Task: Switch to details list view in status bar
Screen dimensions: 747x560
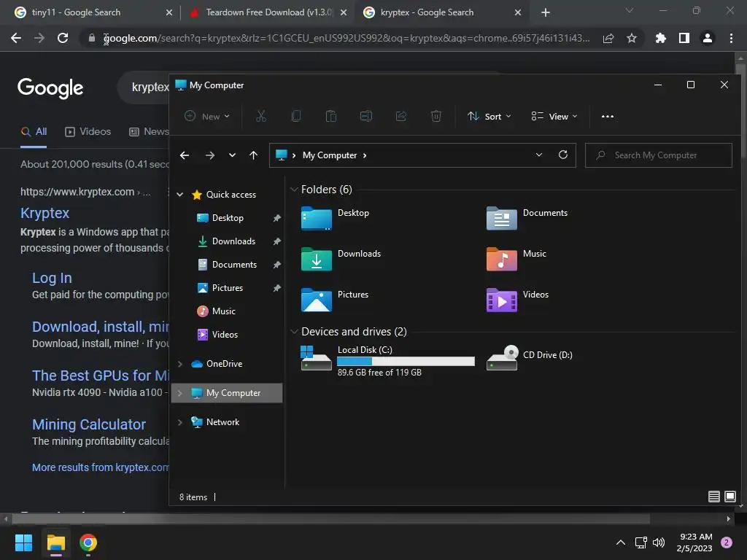Action: [713, 497]
